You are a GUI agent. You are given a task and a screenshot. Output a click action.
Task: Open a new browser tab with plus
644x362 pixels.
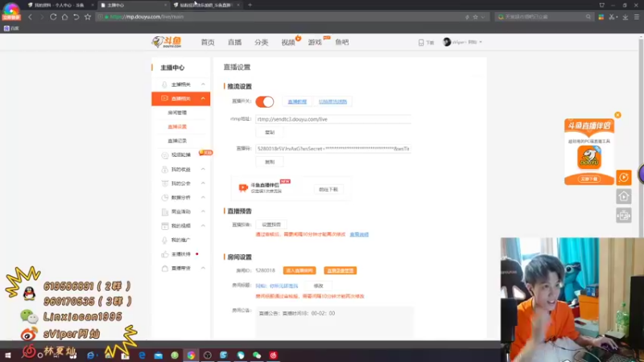[x=250, y=5]
